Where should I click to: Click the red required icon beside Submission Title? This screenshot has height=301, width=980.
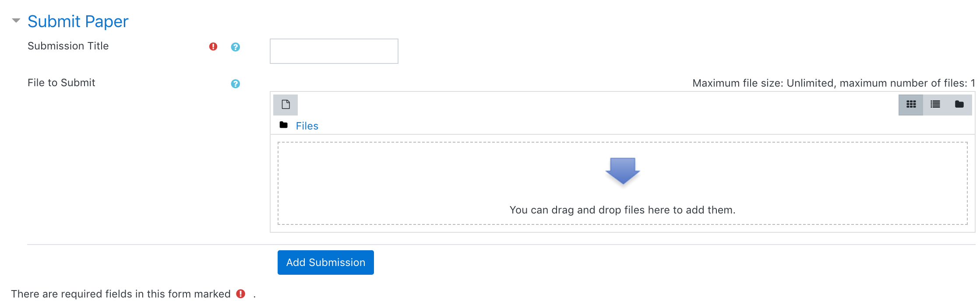click(213, 46)
